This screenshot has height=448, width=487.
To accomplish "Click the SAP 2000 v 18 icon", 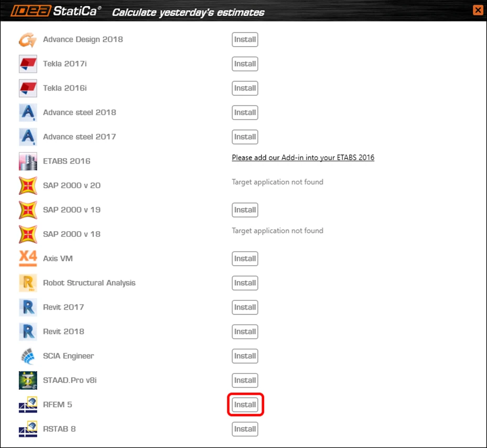I will coord(28,234).
